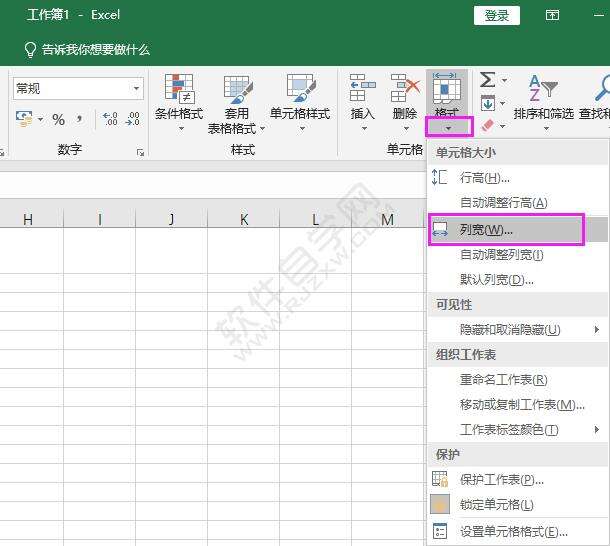Expand Fill dropdown arrow
The width and height of the screenshot is (610, 546).
503,104
